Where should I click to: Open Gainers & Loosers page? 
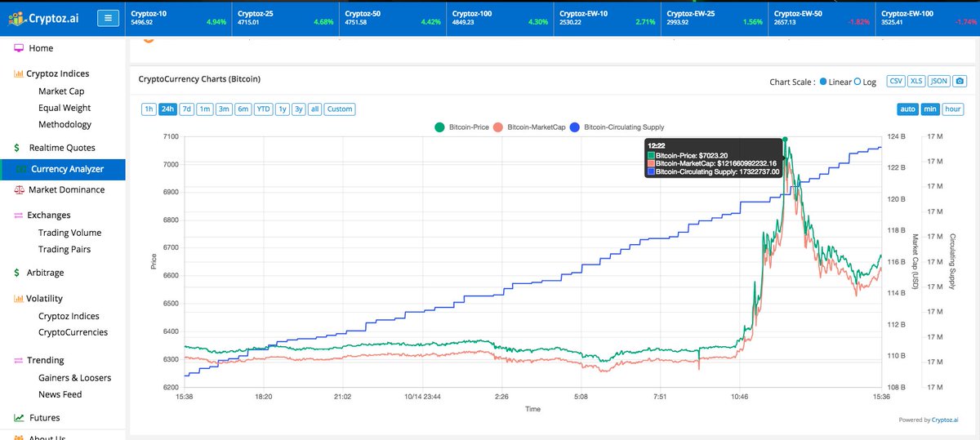click(x=74, y=378)
